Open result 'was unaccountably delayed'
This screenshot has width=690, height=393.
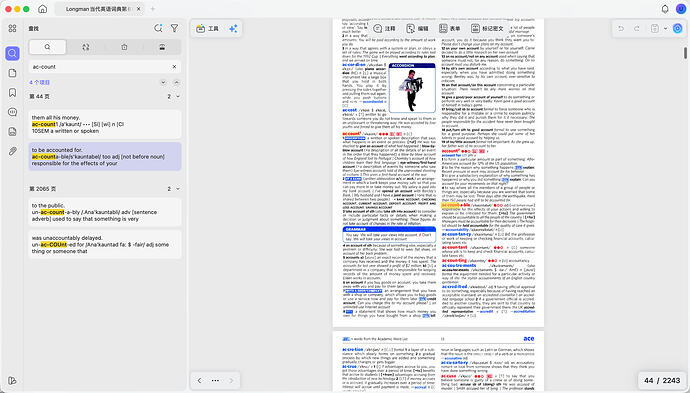tap(105, 244)
